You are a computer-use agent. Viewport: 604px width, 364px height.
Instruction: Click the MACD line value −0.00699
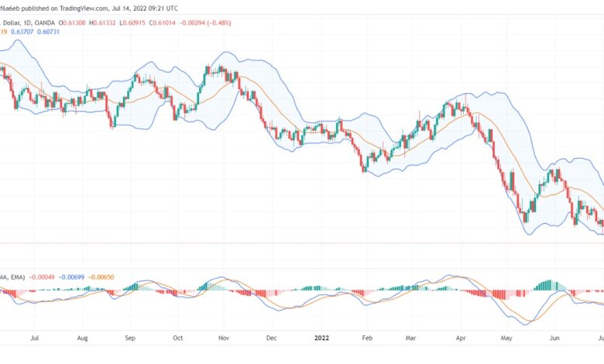click(x=71, y=277)
